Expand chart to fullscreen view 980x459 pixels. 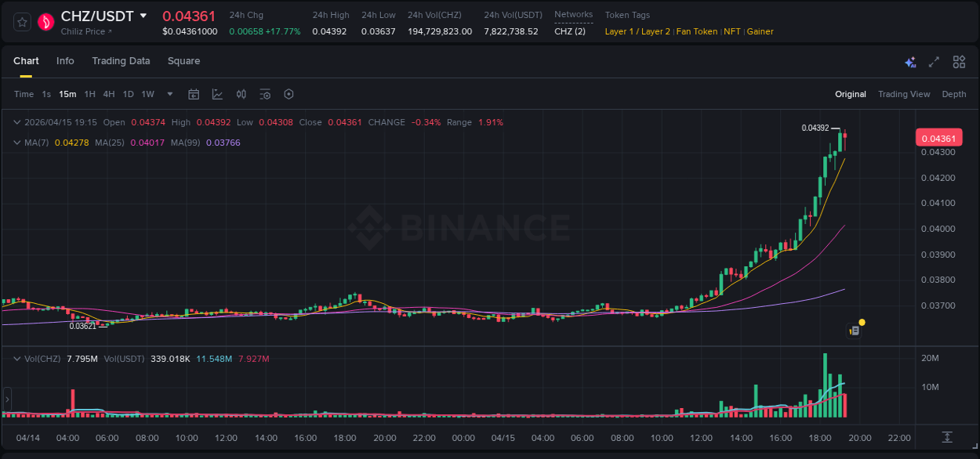coord(933,61)
